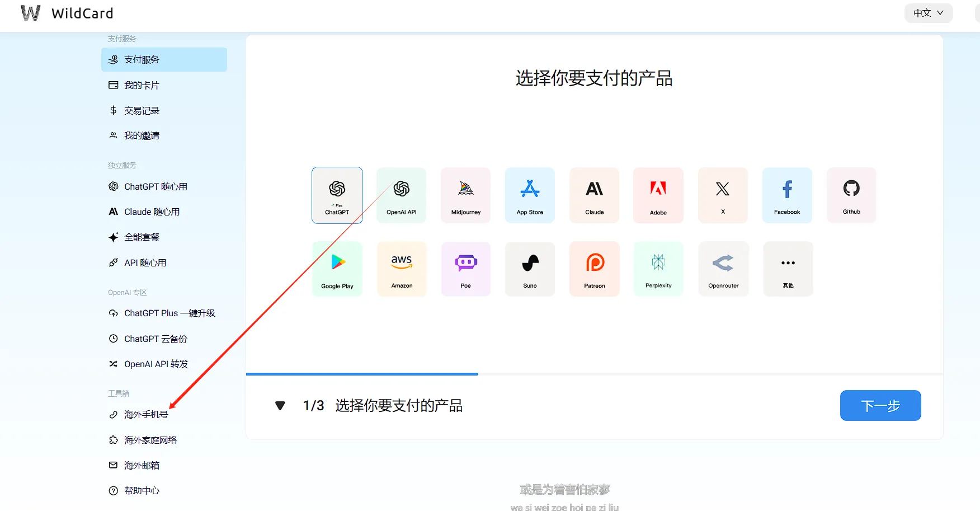This screenshot has height=511, width=980.
Task: Click the 下一步 next button
Action: 880,405
